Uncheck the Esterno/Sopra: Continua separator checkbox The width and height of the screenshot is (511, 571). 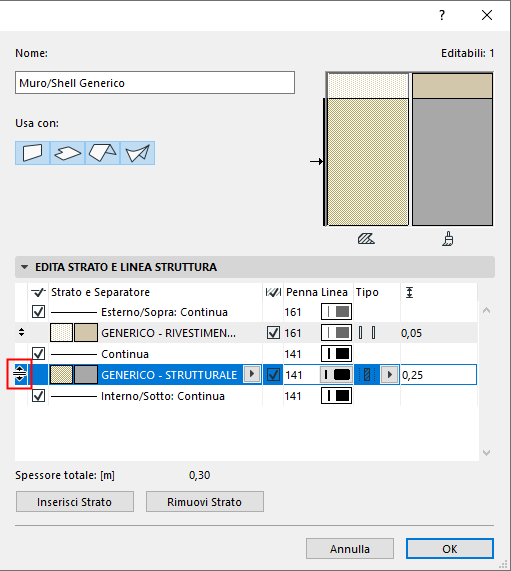(x=39, y=312)
